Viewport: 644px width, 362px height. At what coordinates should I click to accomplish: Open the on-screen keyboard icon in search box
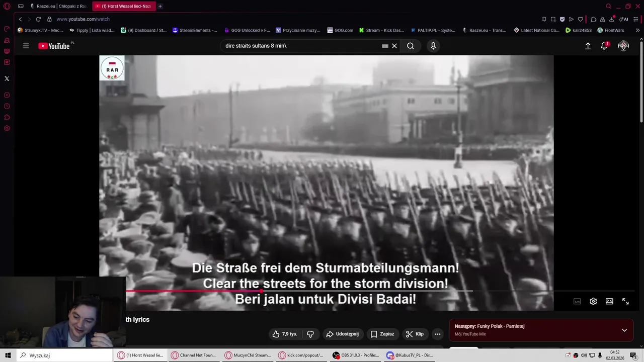[x=385, y=46]
